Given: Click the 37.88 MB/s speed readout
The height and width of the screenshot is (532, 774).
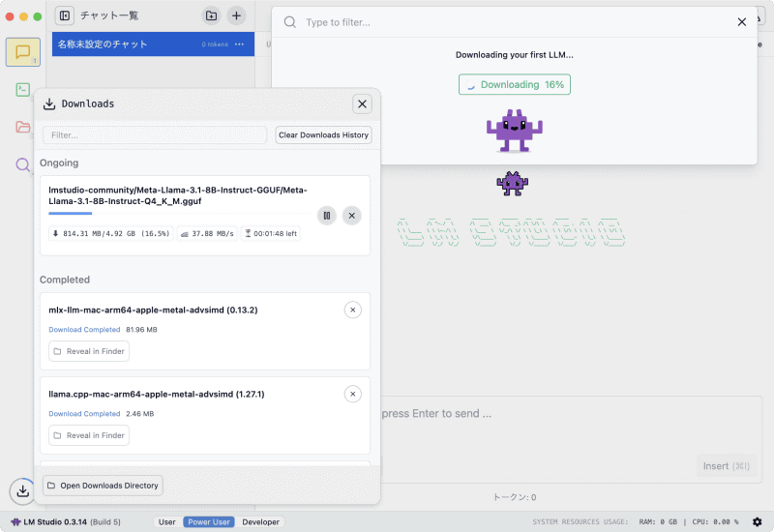Looking at the screenshot, I should point(207,233).
